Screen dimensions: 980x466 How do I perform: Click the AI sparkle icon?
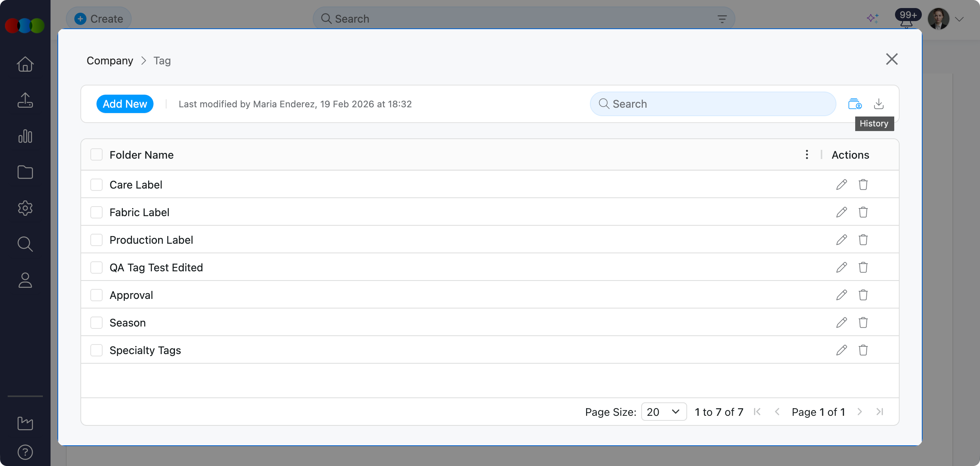872,18
